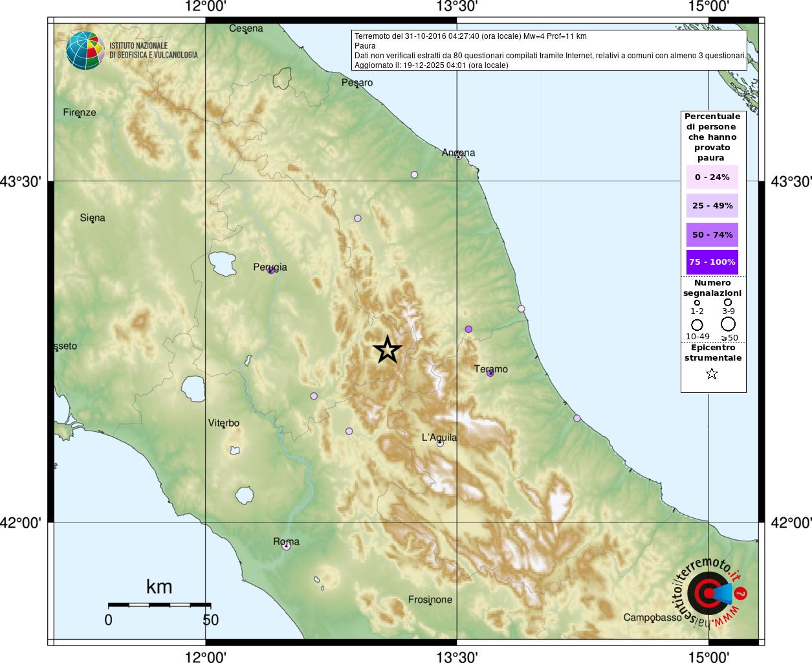Viewport: 812px width, 663px height.
Task: Click the 'Epicentro strumentale' legend label
Action: [x=713, y=353]
